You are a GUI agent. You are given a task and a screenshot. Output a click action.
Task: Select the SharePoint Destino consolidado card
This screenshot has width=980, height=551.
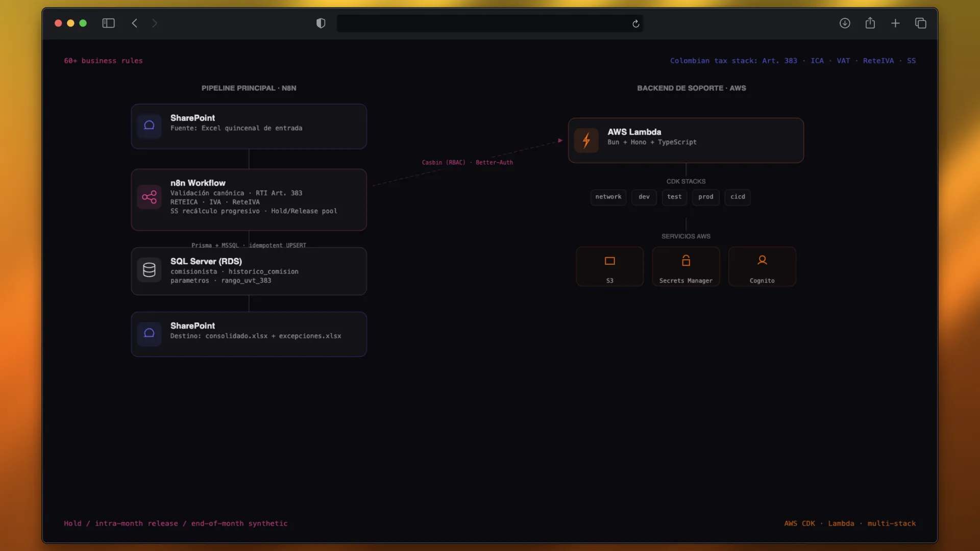click(249, 334)
